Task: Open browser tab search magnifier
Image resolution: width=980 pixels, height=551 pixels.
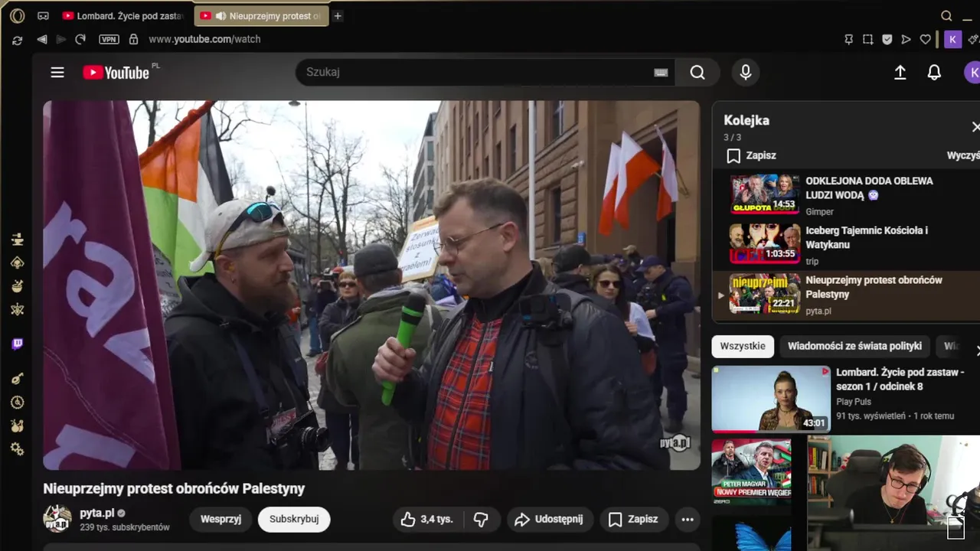Action: point(946,16)
